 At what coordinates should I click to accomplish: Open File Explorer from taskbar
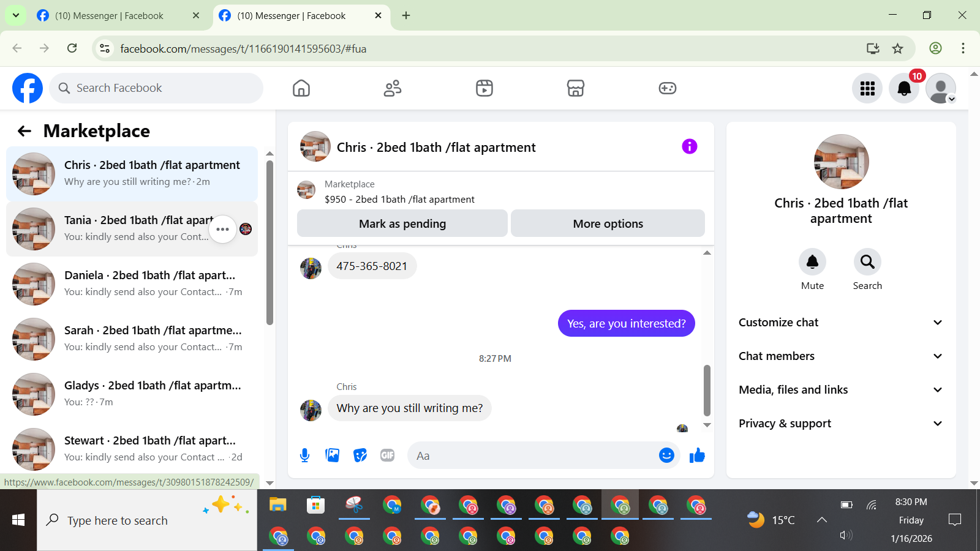click(x=278, y=505)
